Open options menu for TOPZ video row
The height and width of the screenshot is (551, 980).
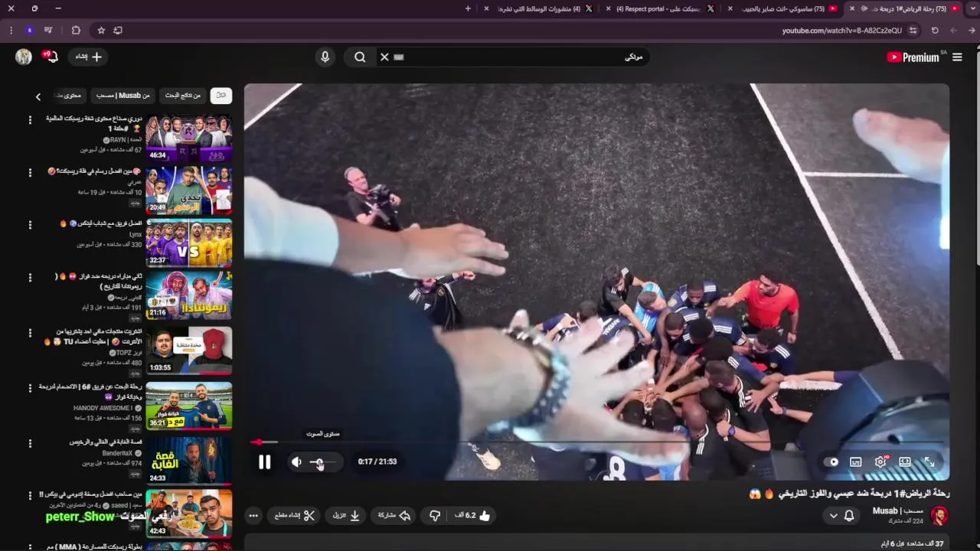(30, 333)
